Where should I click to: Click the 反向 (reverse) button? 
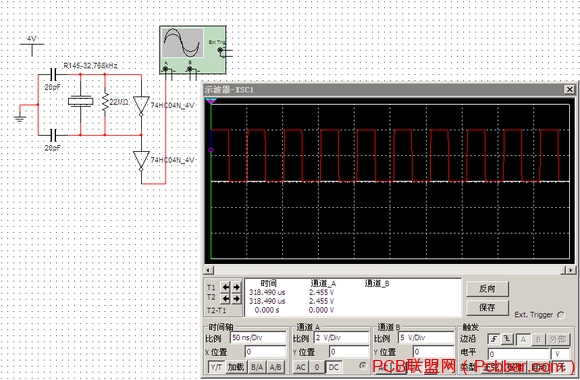(x=487, y=289)
